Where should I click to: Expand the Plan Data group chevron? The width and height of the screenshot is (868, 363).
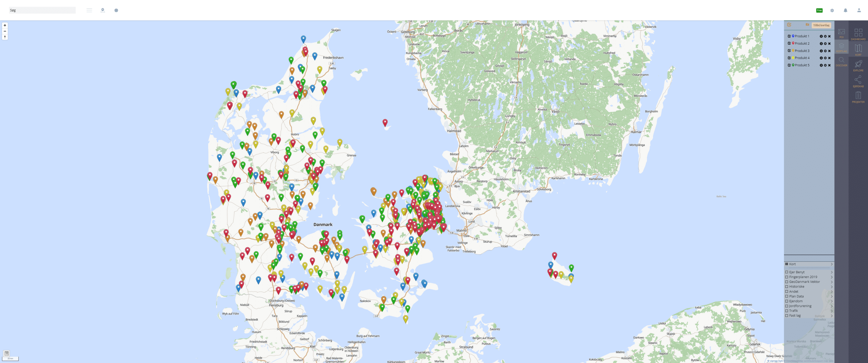(832, 296)
